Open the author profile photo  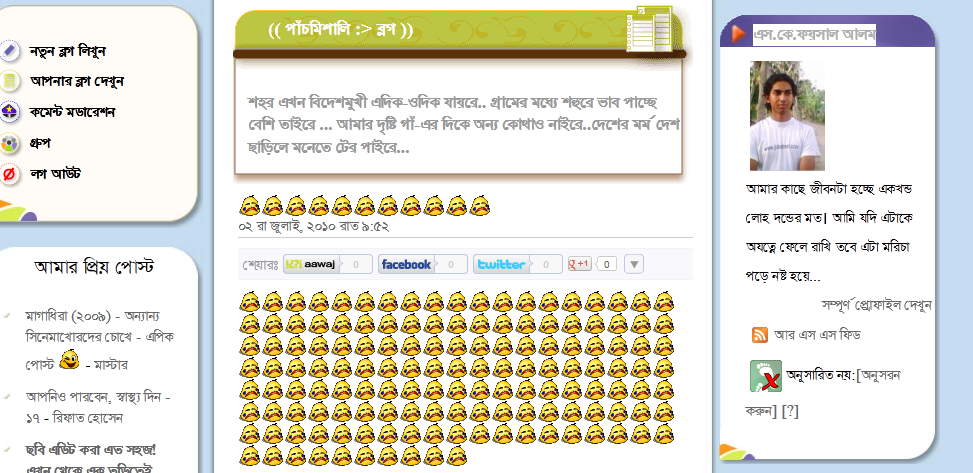(x=787, y=115)
